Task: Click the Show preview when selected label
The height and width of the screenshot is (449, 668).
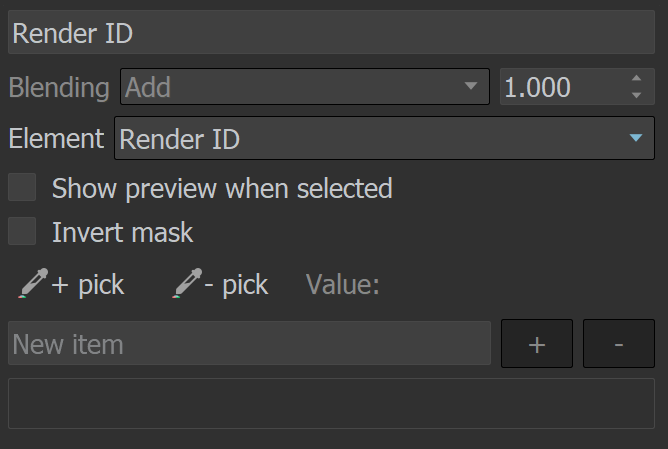Action: click(x=222, y=188)
